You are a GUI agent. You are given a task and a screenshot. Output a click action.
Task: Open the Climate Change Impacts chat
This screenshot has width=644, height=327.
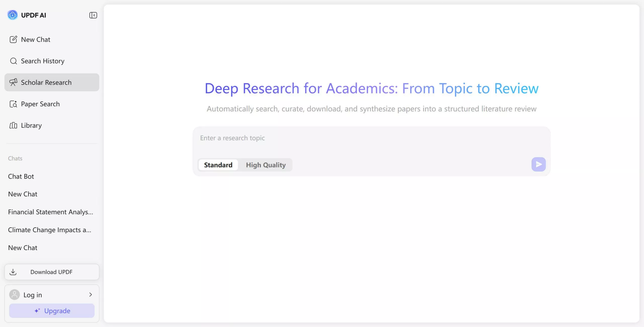pyautogui.click(x=50, y=230)
